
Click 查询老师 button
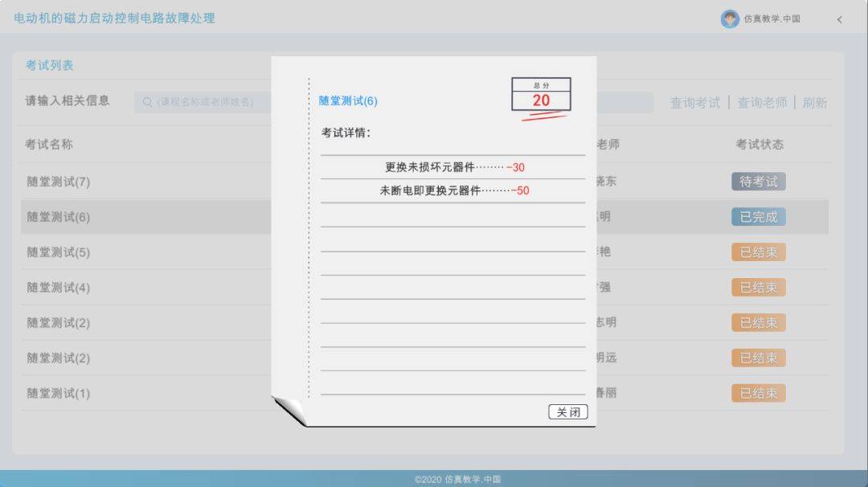[x=762, y=102]
